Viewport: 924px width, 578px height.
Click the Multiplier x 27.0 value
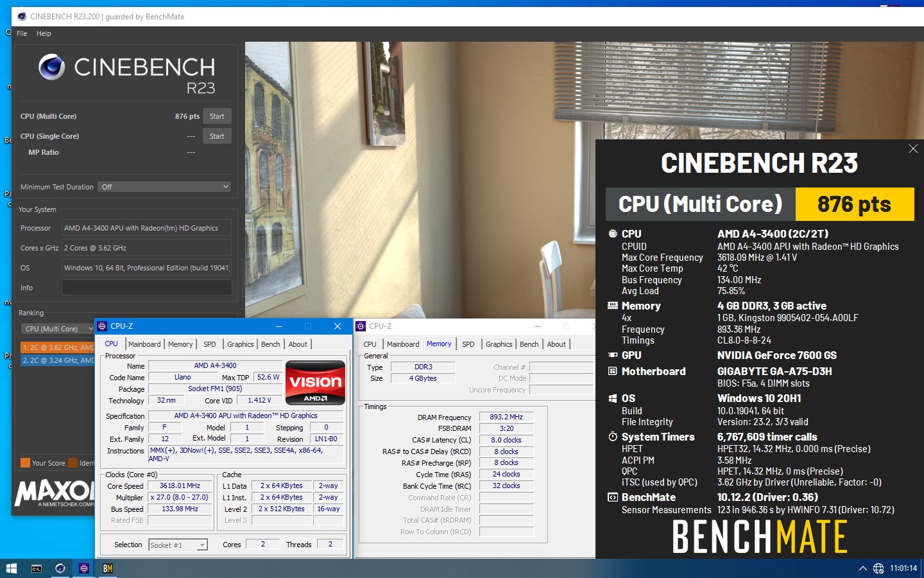point(180,498)
